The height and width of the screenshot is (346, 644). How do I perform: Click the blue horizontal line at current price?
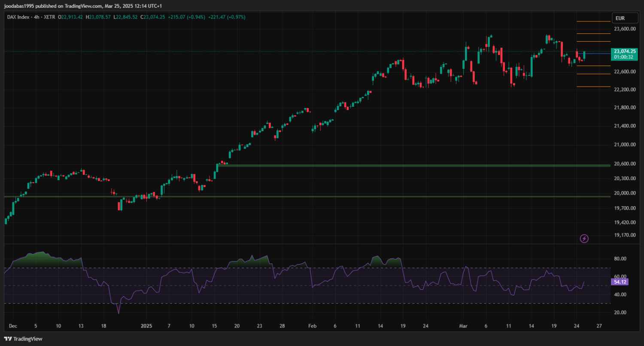(x=597, y=54)
